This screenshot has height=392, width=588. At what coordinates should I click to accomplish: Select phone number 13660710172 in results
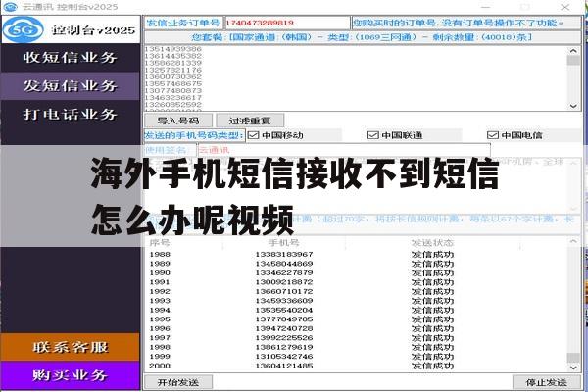click(x=284, y=291)
